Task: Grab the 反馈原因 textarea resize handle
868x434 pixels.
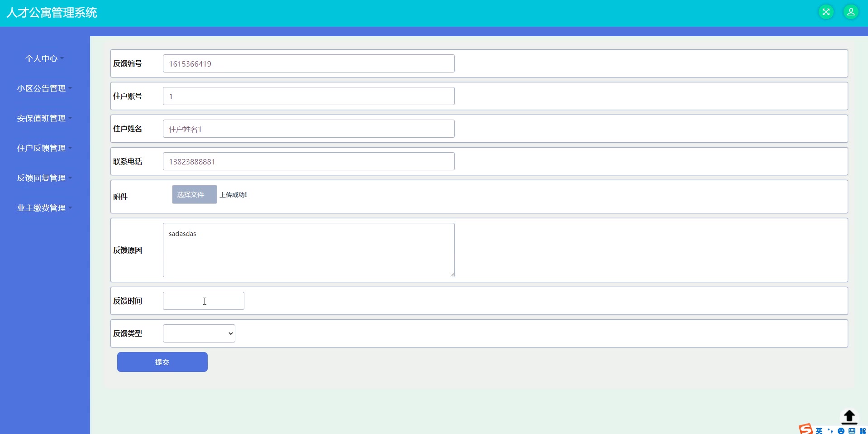Action: point(452,274)
